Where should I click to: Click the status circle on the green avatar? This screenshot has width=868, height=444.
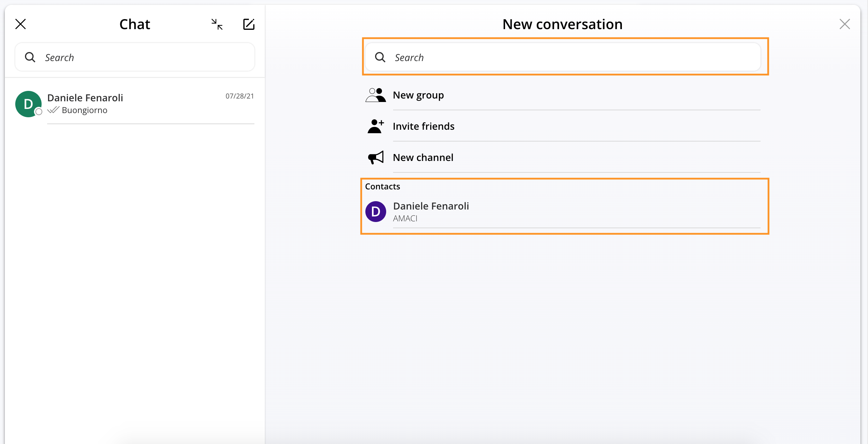coord(39,112)
